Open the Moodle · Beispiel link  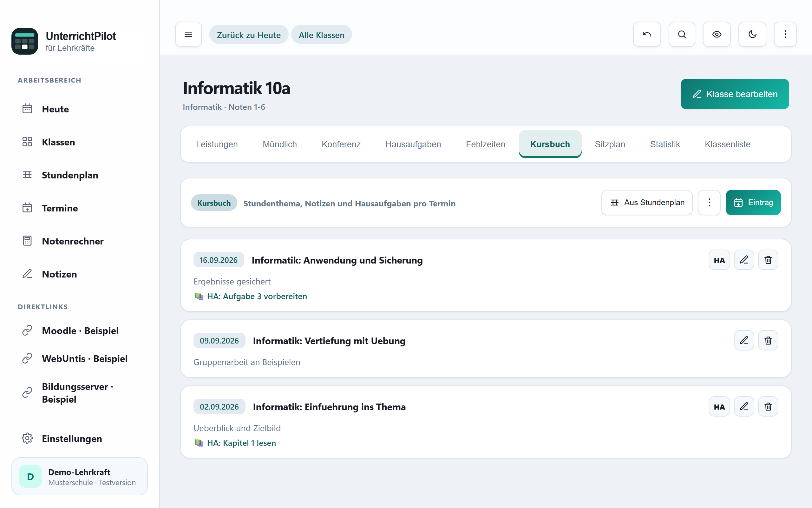pyautogui.click(x=80, y=331)
